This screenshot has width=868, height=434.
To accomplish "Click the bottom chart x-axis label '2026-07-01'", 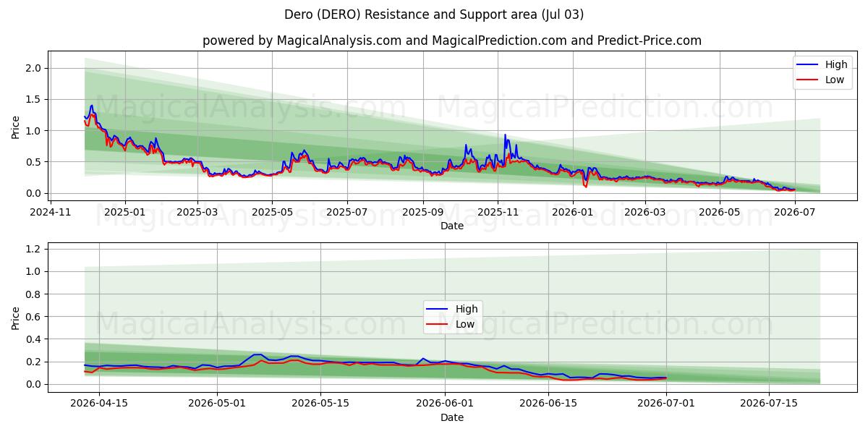I will [666, 404].
